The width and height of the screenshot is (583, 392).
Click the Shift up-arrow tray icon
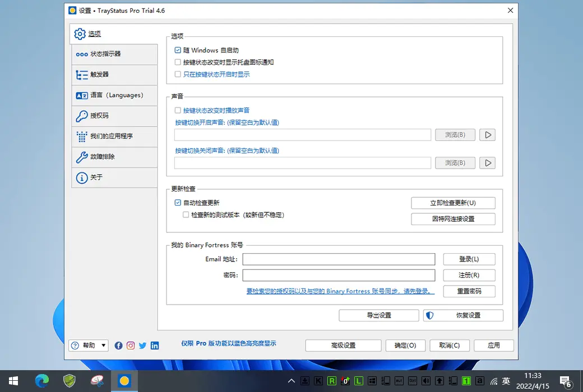point(439,381)
